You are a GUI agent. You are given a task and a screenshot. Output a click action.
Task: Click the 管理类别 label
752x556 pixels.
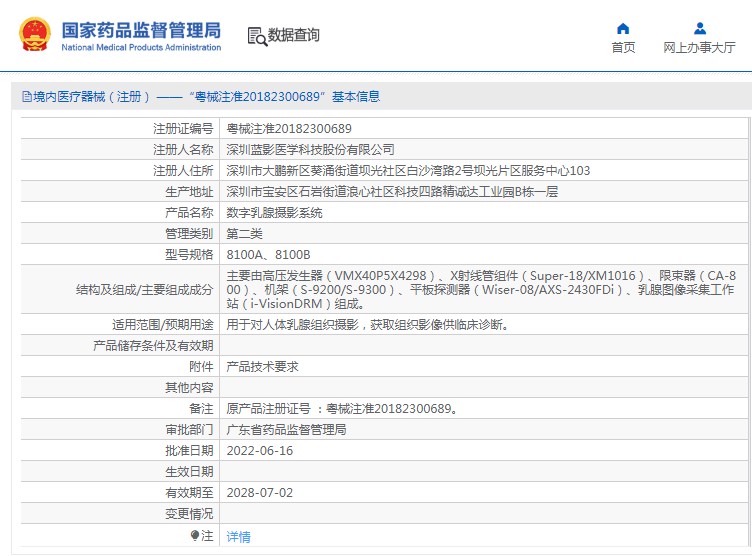click(x=189, y=234)
